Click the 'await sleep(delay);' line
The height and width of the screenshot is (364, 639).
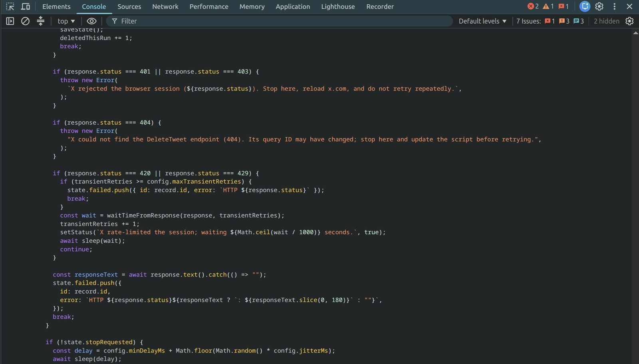(x=87, y=359)
